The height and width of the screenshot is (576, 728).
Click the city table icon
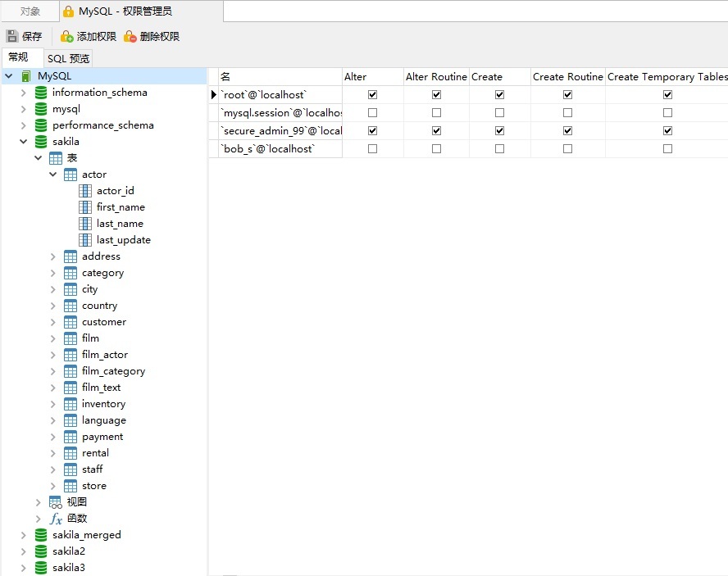[71, 289]
